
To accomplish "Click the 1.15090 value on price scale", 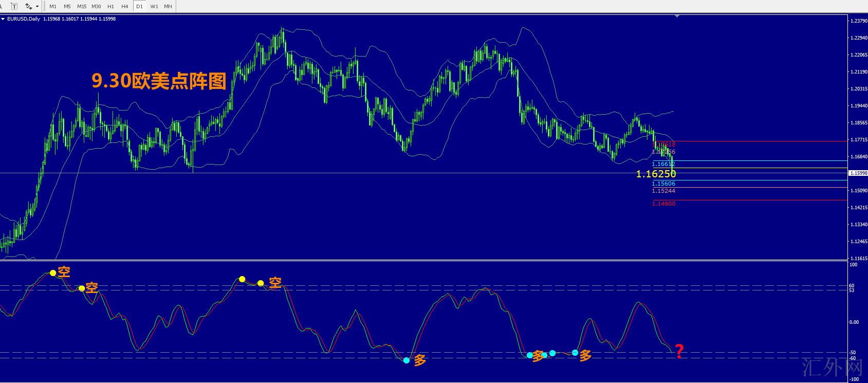I will click(859, 191).
